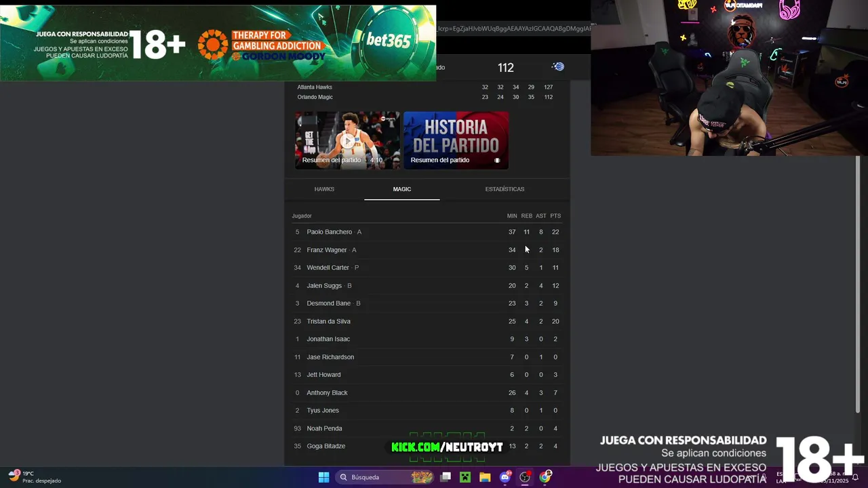Open Google Chrome from the taskbar

click(545, 477)
